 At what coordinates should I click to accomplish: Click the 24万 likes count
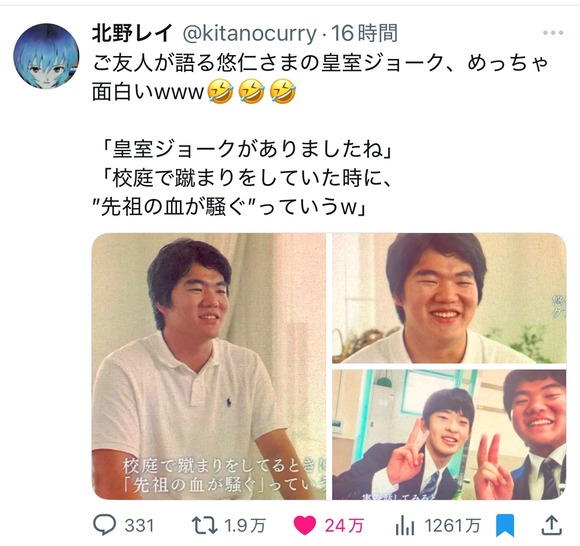344,526
